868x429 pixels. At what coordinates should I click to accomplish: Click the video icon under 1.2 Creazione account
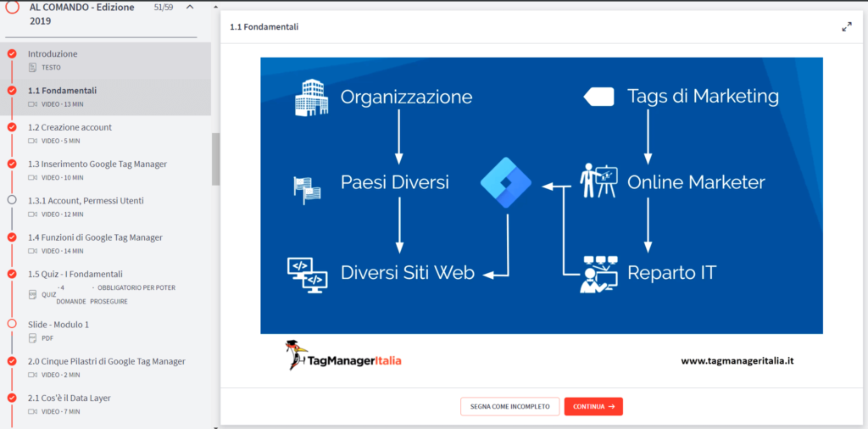coord(33,141)
